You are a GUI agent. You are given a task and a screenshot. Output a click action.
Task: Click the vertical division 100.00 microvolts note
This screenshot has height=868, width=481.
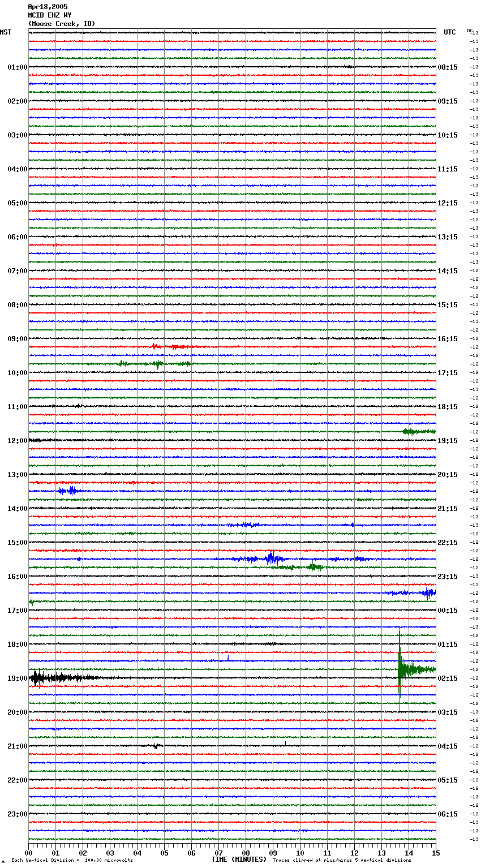(x=72, y=861)
